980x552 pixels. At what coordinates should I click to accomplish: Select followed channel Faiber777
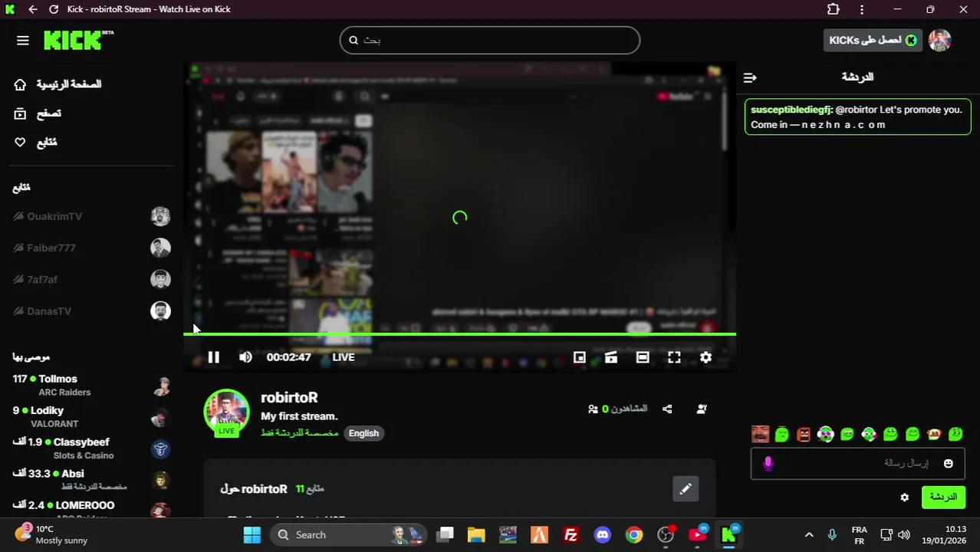point(91,248)
